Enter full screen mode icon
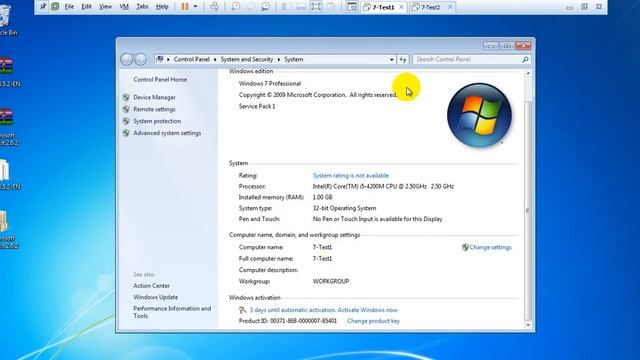640x360 pixels. click(316, 7)
